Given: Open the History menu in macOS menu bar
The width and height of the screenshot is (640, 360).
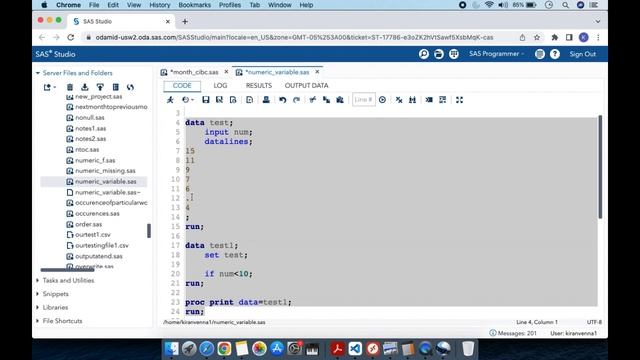Looking at the screenshot, I should pyautogui.click(x=159, y=5).
